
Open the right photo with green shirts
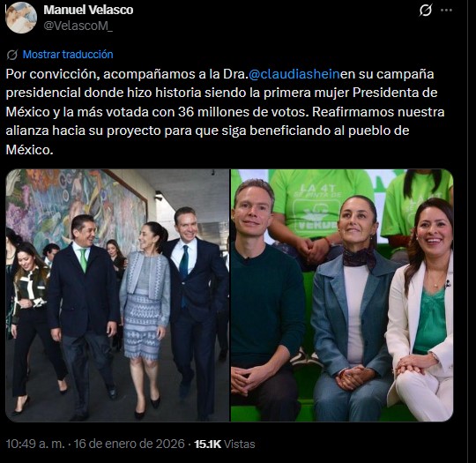pyautogui.click(x=342, y=295)
